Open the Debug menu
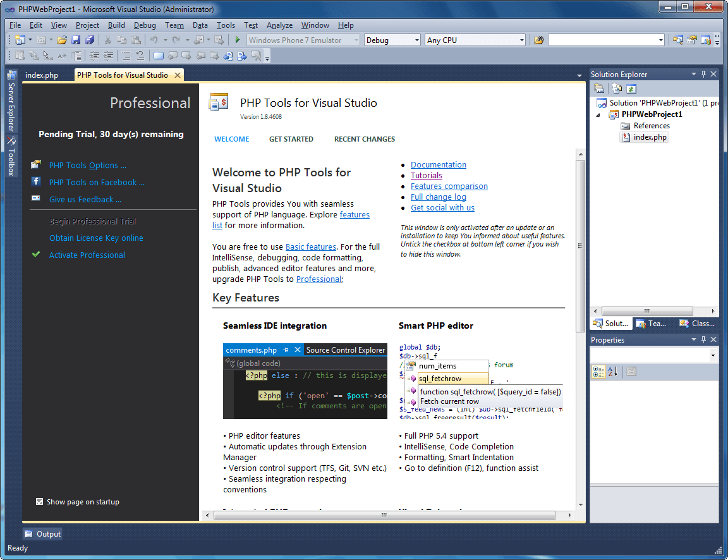This screenshot has height=560, width=728. (x=144, y=25)
